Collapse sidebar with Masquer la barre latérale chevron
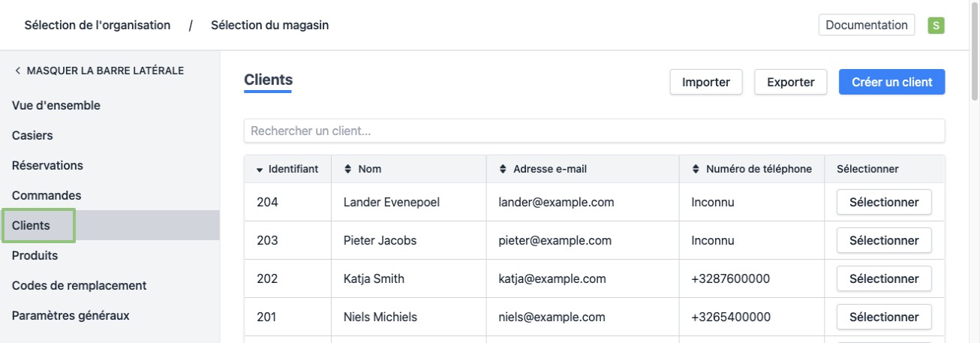Image resolution: width=980 pixels, height=343 pixels. tap(17, 71)
